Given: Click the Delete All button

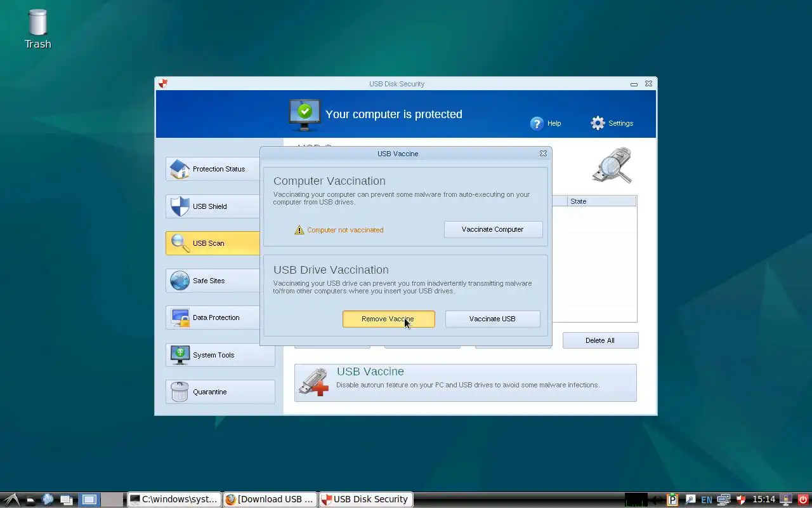Looking at the screenshot, I should (x=600, y=340).
